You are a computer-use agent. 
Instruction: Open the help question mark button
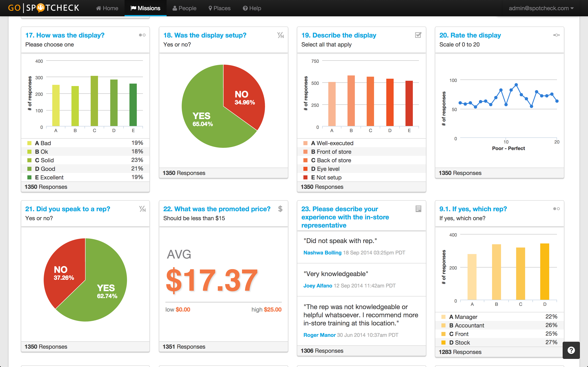(x=571, y=350)
